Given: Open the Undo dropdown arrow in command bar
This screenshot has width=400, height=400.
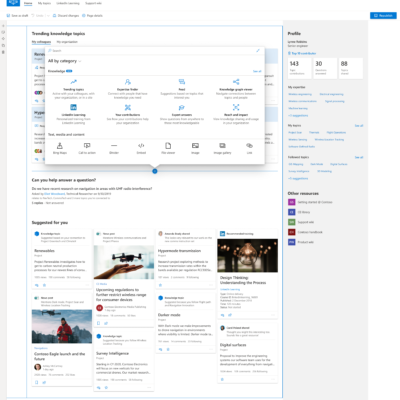Looking at the screenshot, I should point(48,16).
